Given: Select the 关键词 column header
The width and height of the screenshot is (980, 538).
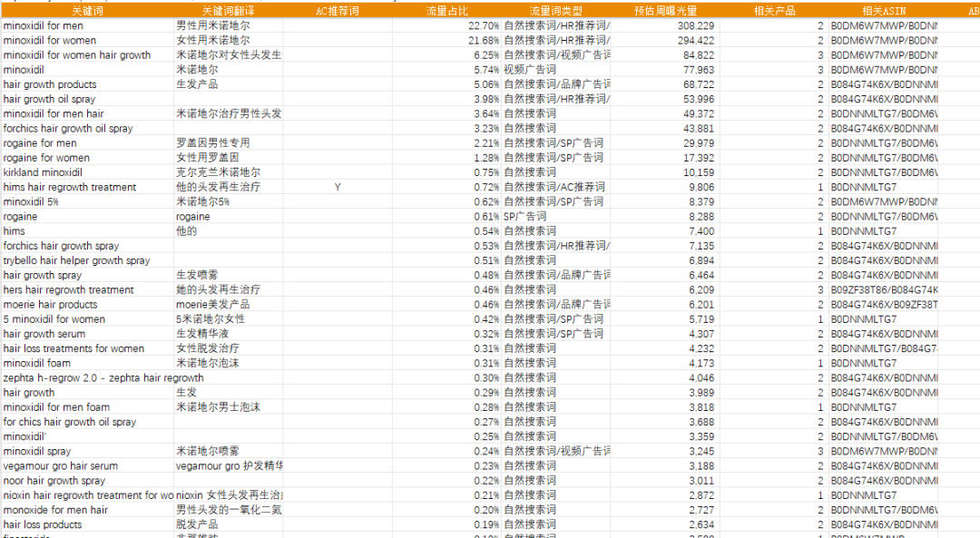Looking at the screenshot, I should [x=87, y=11].
